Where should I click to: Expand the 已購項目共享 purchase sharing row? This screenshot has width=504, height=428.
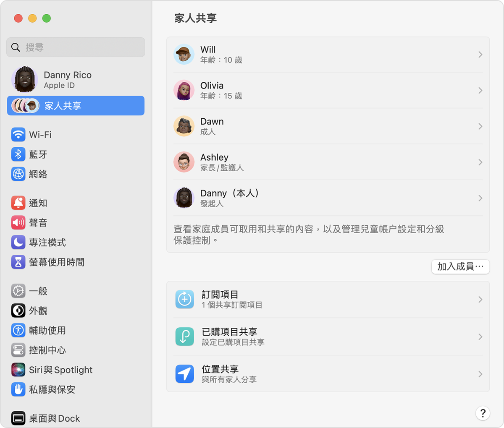click(480, 337)
